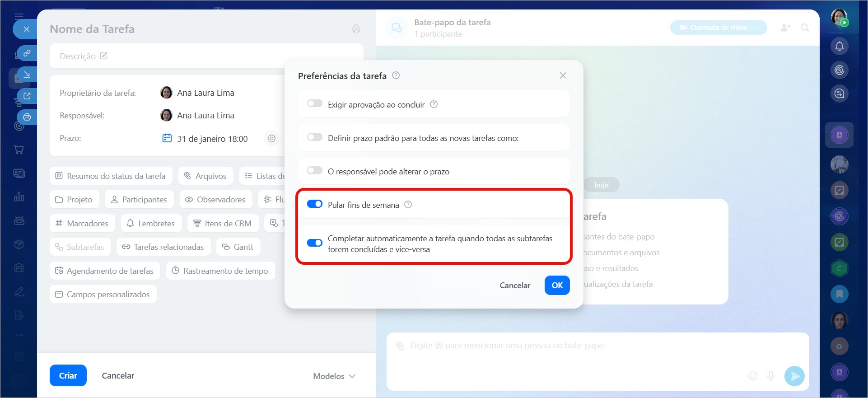Click the copy link icon
Screen dimensions: 868x398
pos(27,53)
